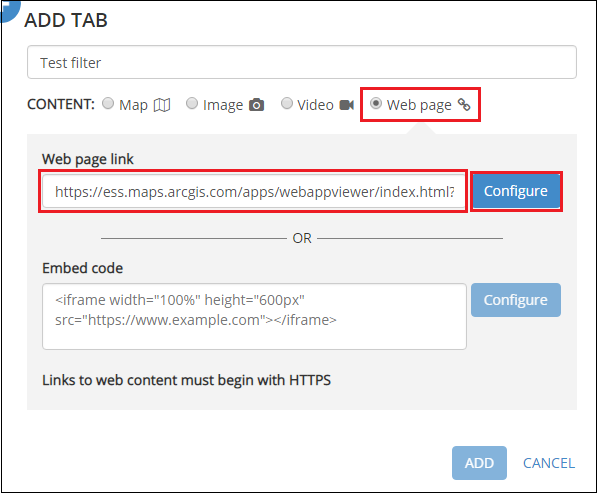Select the Image content radio button

point(192,103)
